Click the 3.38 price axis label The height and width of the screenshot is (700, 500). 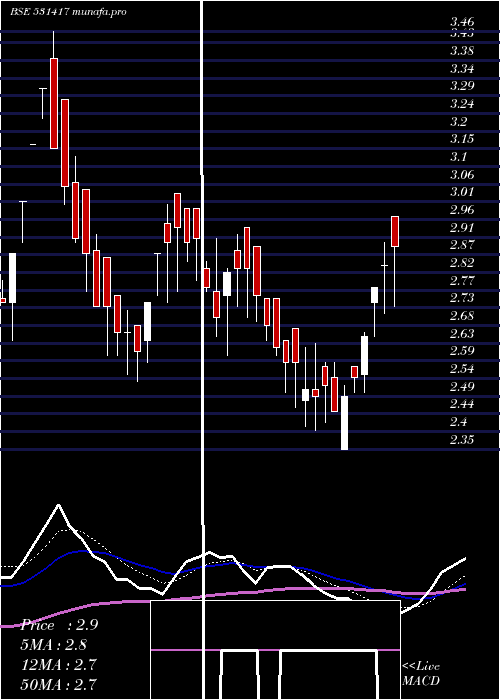[x=462, y=51]
